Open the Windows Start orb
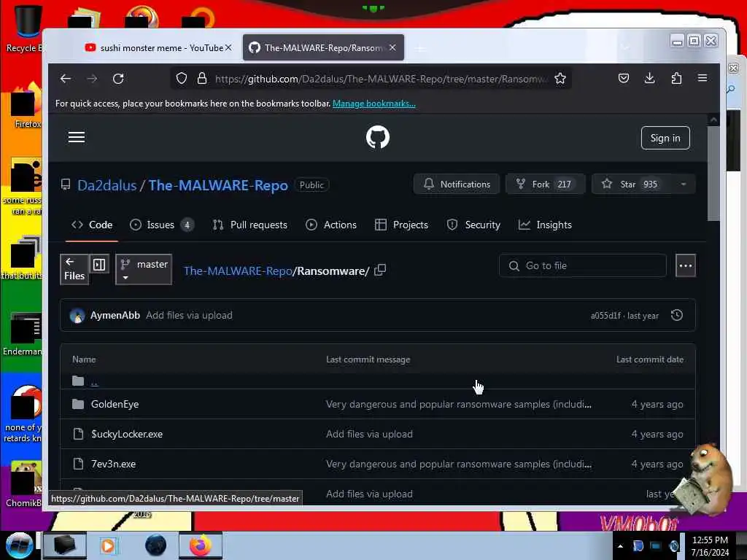Screen dimensions: 747x560 coord(19,545)
